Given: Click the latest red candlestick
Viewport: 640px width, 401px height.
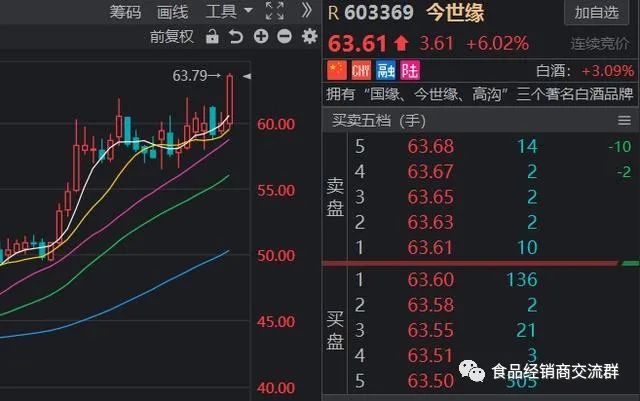Looking at the screenshot, I should [230, 99].
